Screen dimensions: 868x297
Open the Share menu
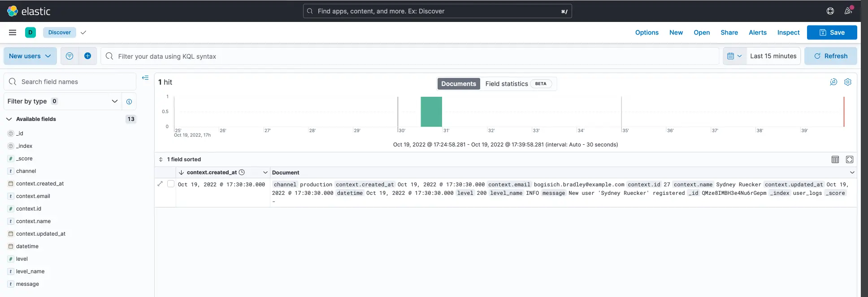[729, 32]
